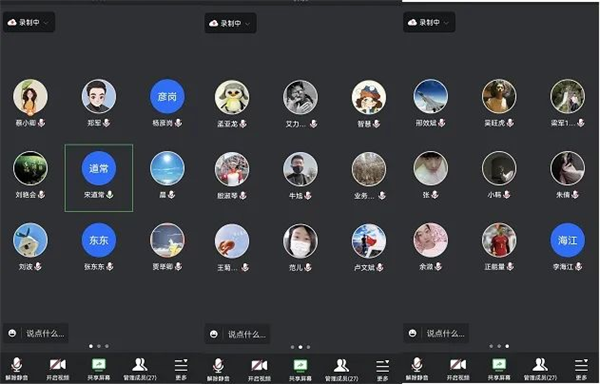Expand the 更多 menu in middle panel
The image size is (600, 384).
(383, 369)
